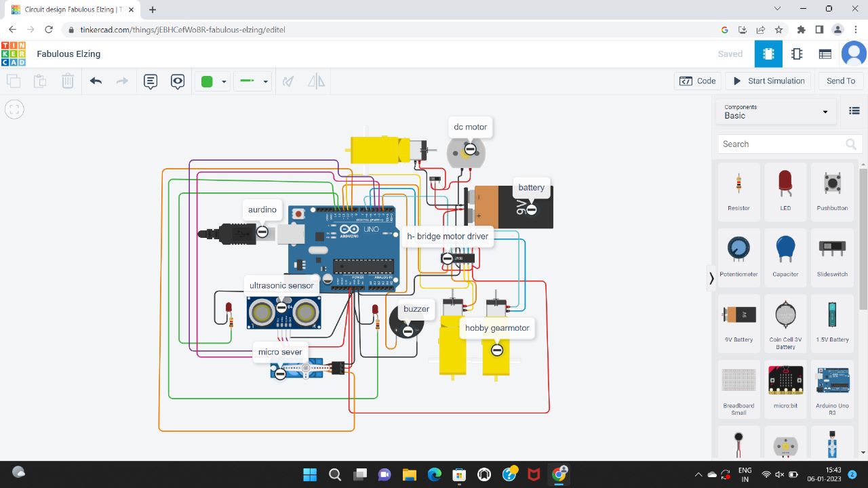Select the micro:bit component
This screenshot has height=488, width=868.
pos(785,389)
